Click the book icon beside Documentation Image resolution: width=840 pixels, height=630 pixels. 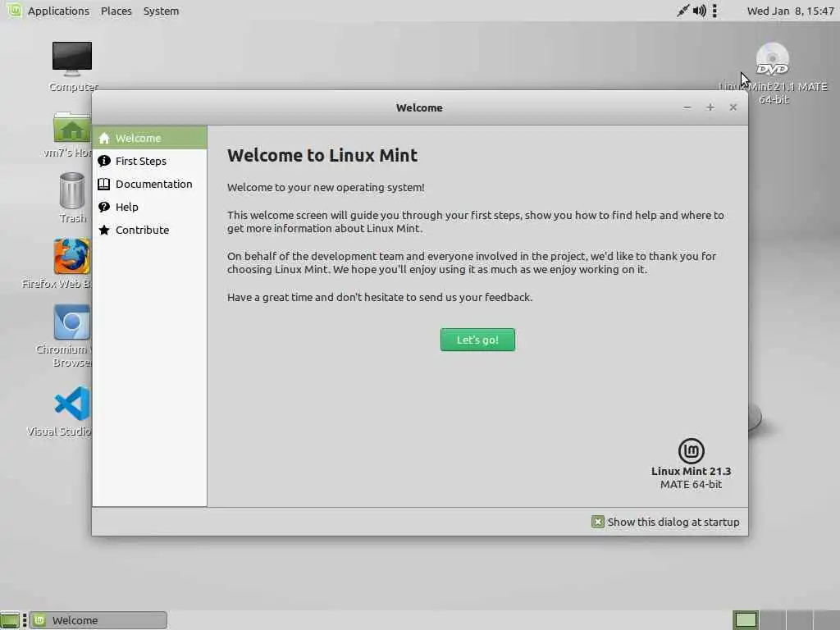104,184
